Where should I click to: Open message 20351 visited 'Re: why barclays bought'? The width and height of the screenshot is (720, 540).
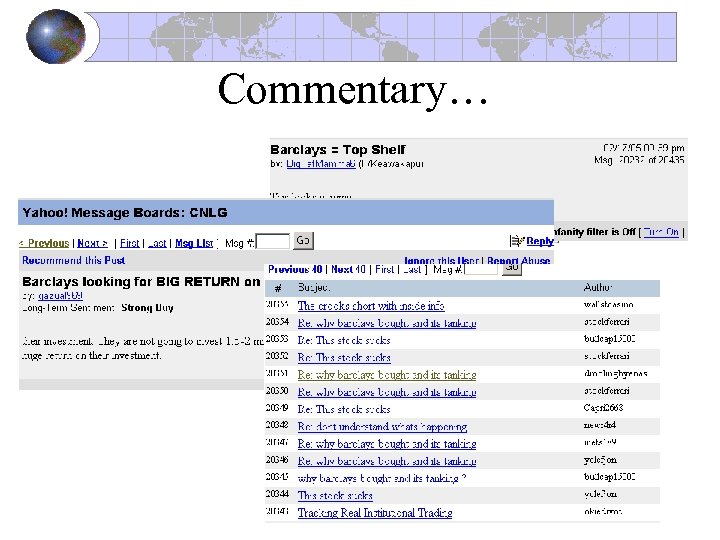click(x=387, y=375)
